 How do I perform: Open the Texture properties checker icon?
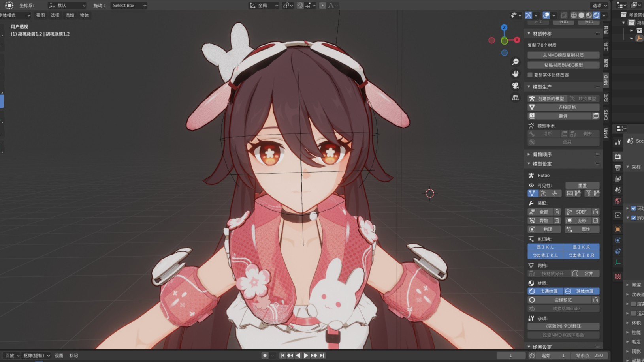(x=618, y=277)
